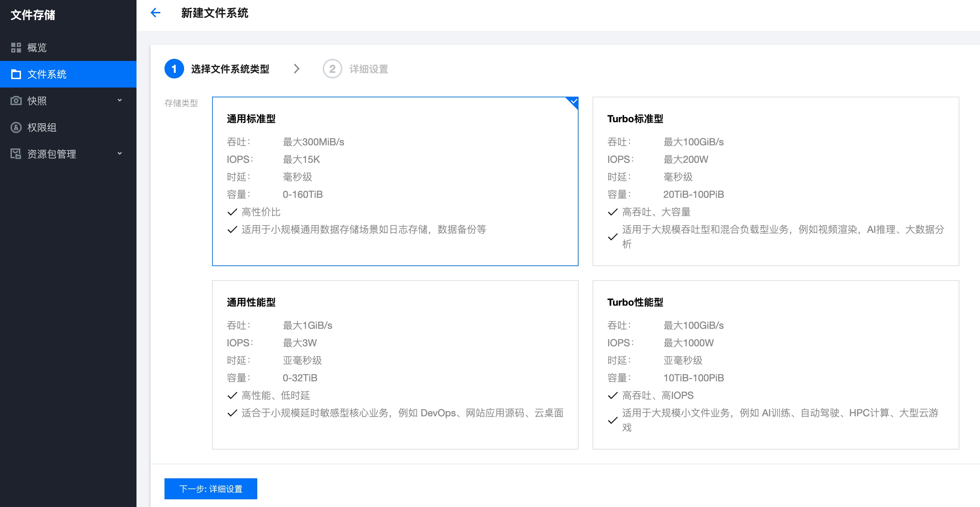
Task: Open 资源包管理 in the sidebar
Action: 68,154
